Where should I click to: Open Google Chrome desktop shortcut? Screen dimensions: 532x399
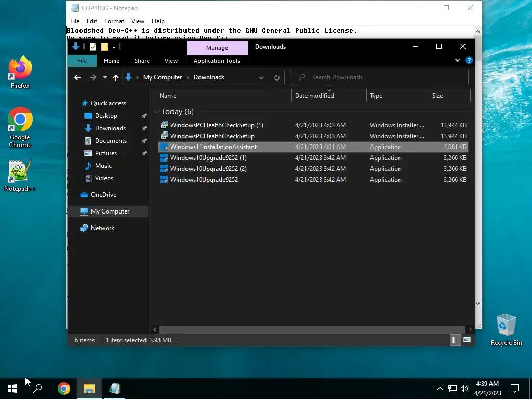click(x=20, y=127)
